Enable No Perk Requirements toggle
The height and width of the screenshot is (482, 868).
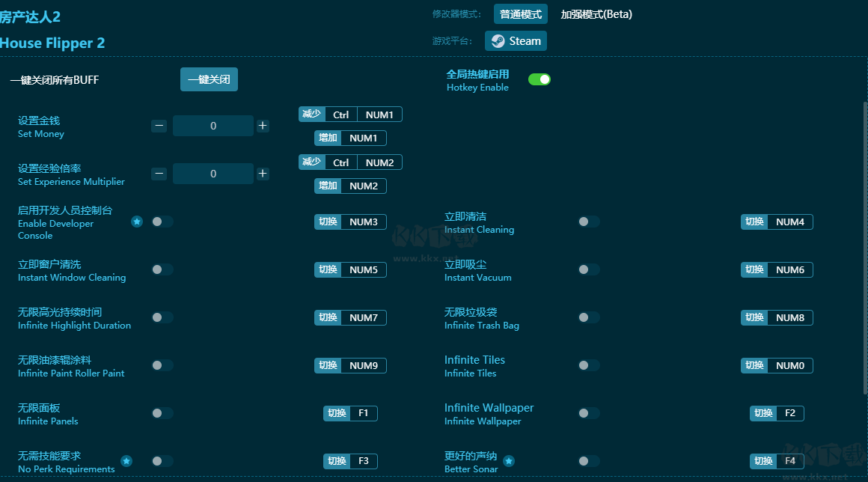tap(162, 461)
